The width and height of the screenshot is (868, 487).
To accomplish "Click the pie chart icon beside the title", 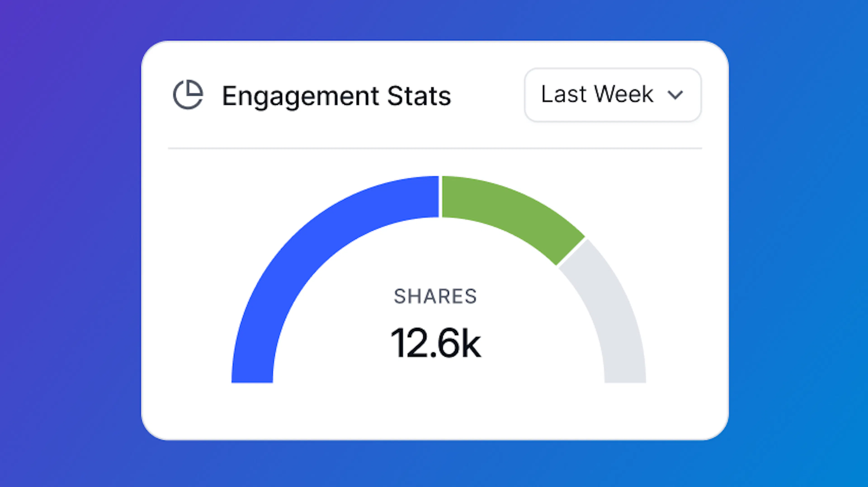I will point(188,95).
